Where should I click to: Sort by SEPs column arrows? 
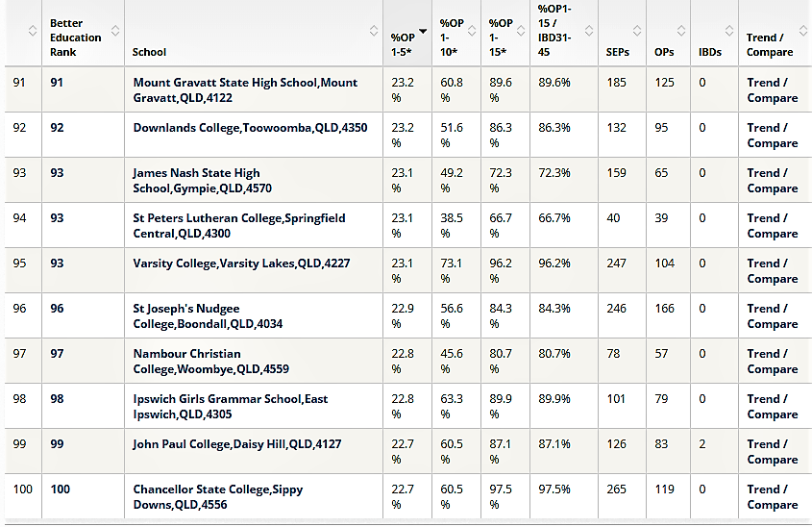pos(637,31)
